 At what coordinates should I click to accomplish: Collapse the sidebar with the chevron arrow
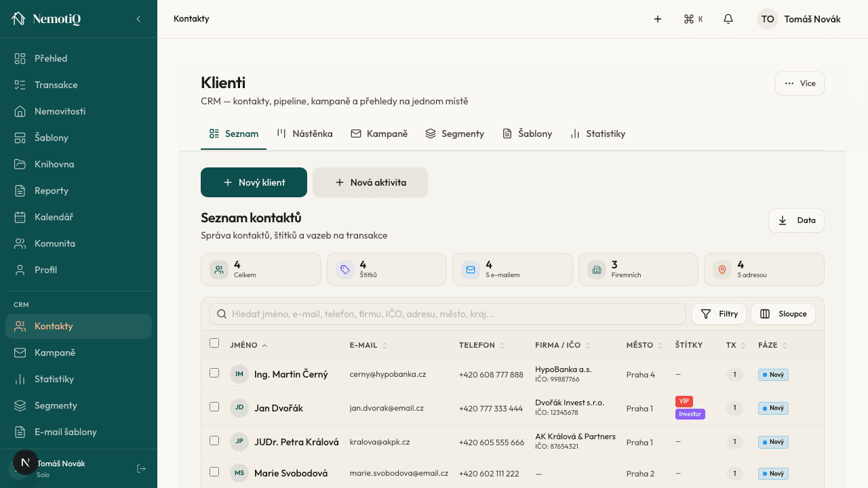pos(138,19)
